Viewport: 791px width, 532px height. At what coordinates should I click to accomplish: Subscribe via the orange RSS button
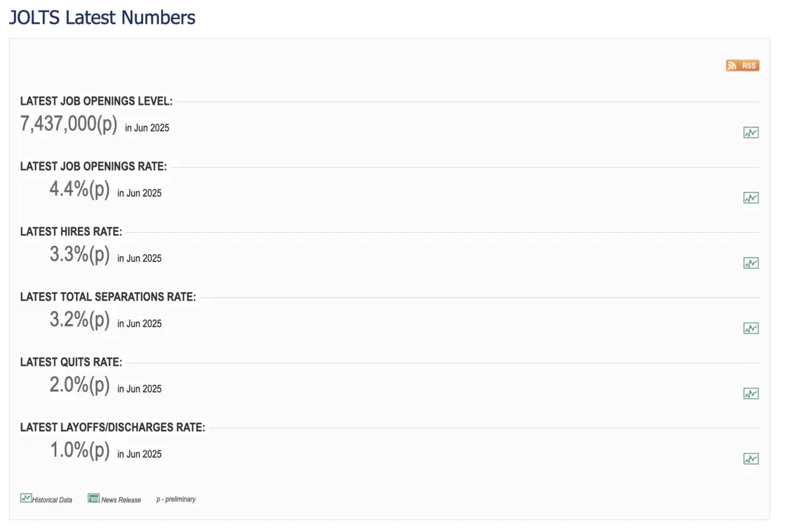(x=742, y=65)
